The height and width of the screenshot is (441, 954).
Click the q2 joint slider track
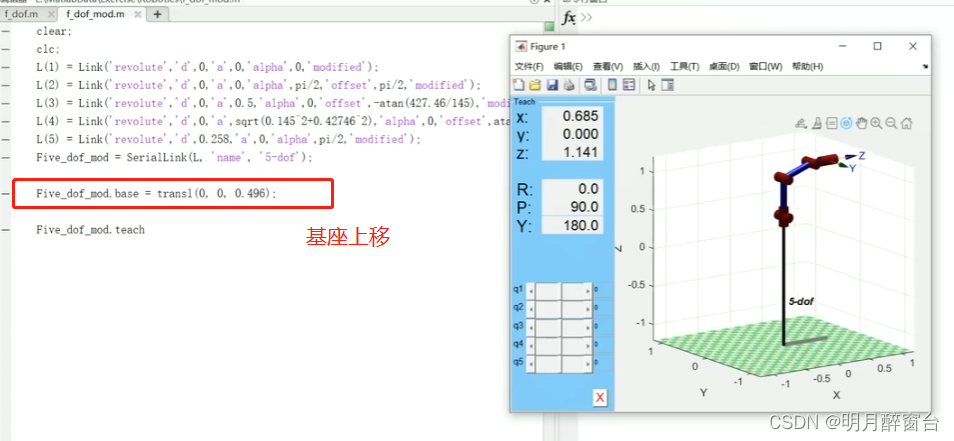tap(559, 309)
